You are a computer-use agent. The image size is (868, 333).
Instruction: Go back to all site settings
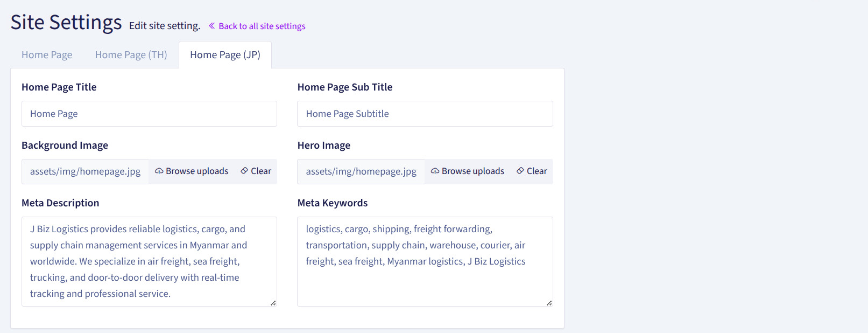pos(262,26)
